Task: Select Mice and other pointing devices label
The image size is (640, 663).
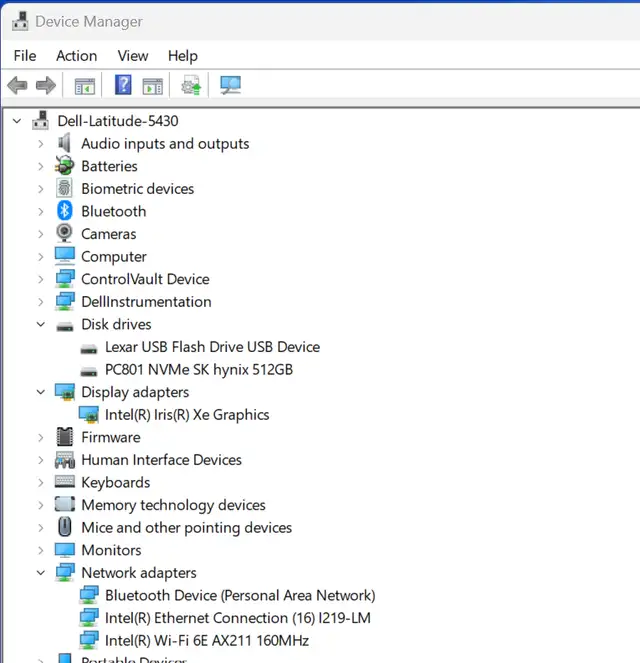Action: 186,528
